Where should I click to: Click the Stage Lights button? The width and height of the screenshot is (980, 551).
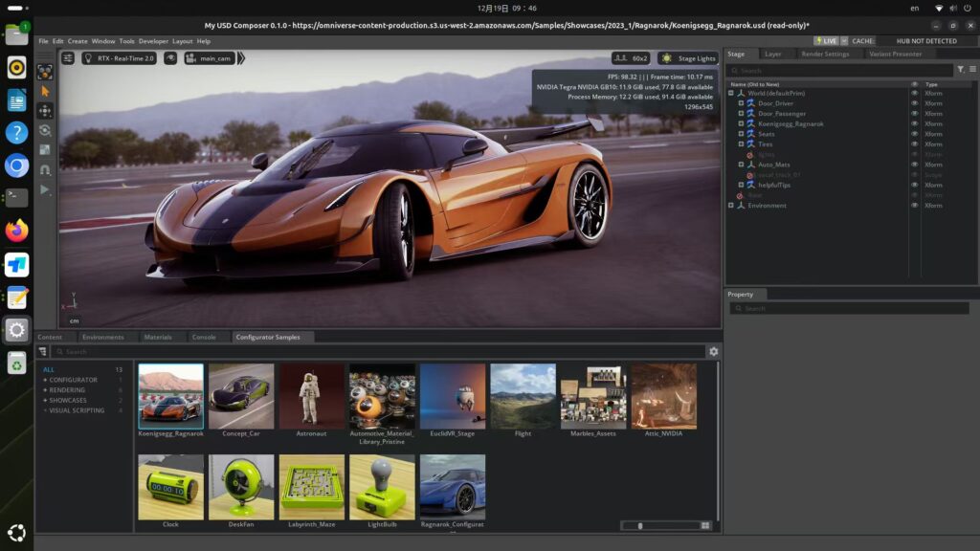coord(688,58)
